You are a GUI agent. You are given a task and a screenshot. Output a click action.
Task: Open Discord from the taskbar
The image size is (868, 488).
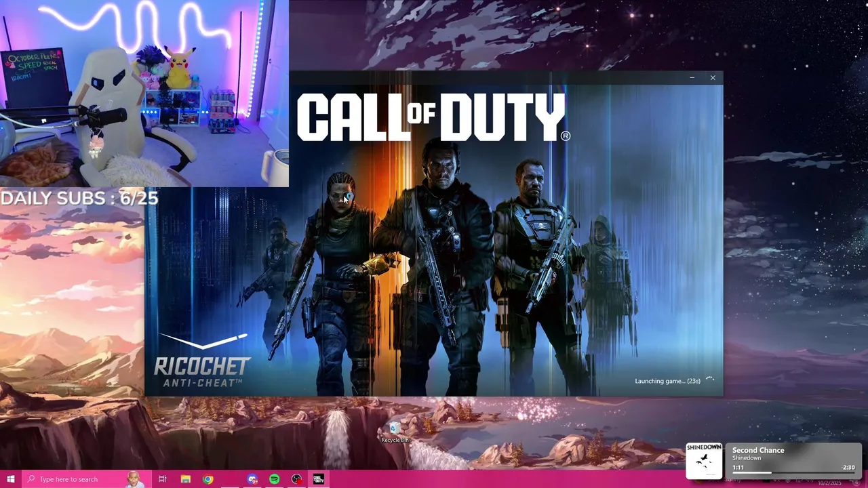tap(252, 479)
